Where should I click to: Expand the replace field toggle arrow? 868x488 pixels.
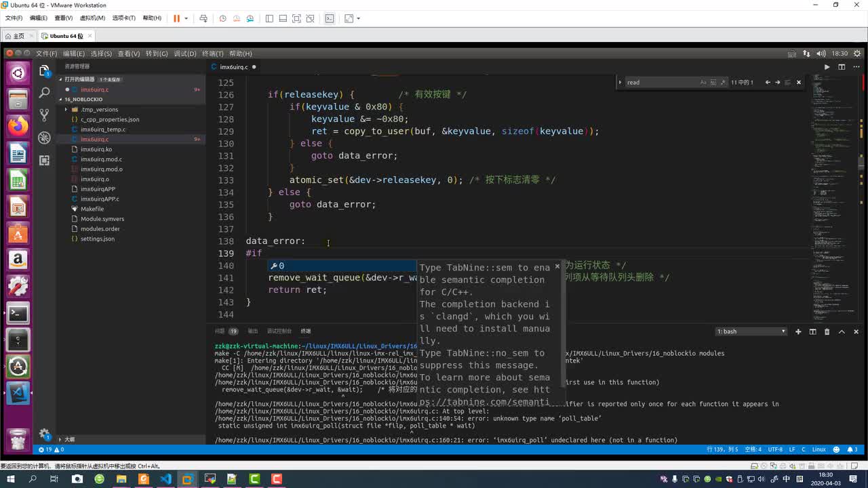(x=620, y=82)
